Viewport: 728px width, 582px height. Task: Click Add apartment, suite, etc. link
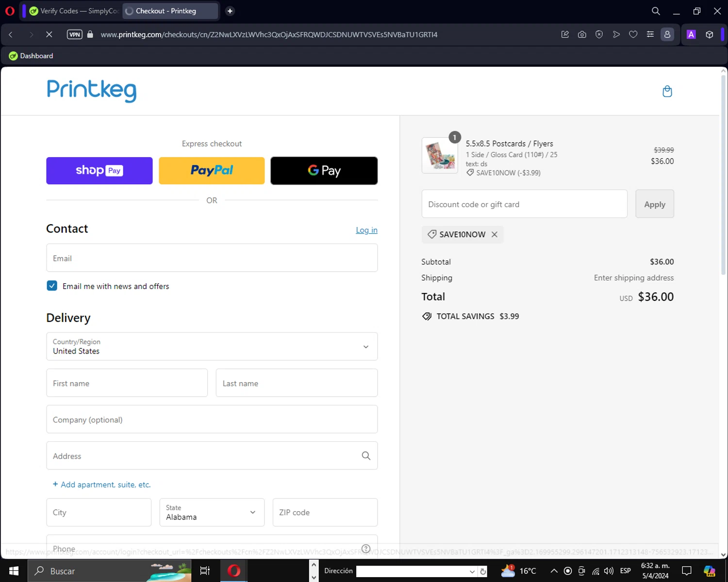point(101,484)
